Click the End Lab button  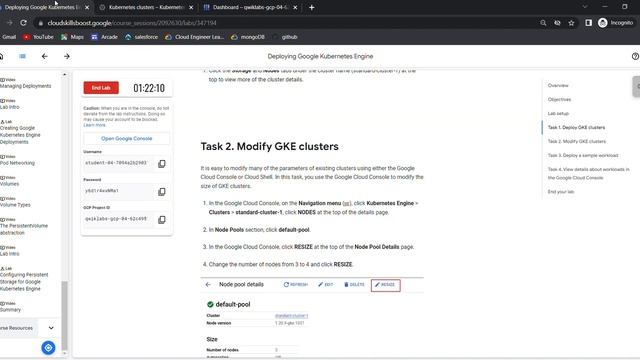pyautogui.click(x=101, y=88)
